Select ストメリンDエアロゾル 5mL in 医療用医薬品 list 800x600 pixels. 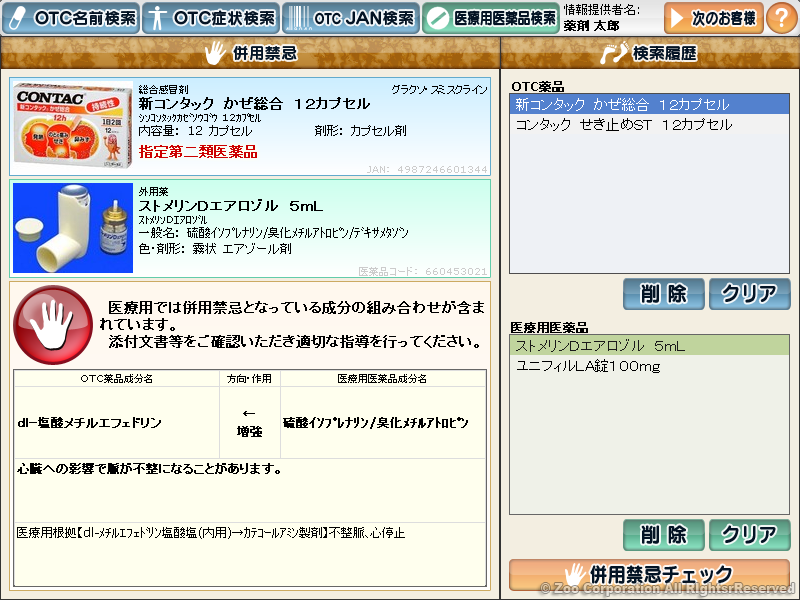point(649,345)
